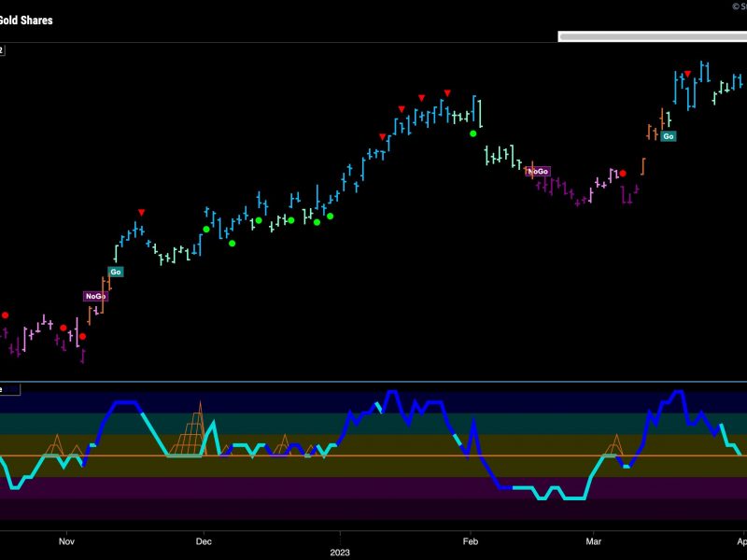Select the NoGo label in early November
Screen dimensions: 747x560
pyautogui.click(x=96, y=296)
